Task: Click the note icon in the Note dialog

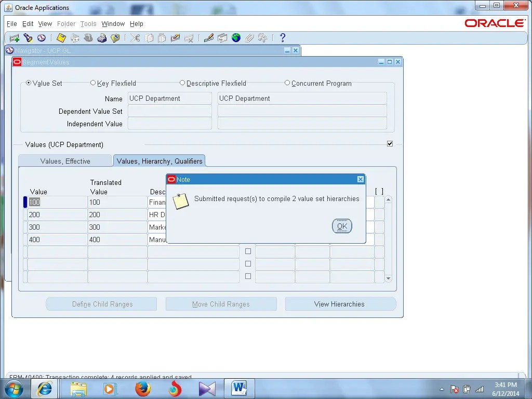Action: point(180,201)
